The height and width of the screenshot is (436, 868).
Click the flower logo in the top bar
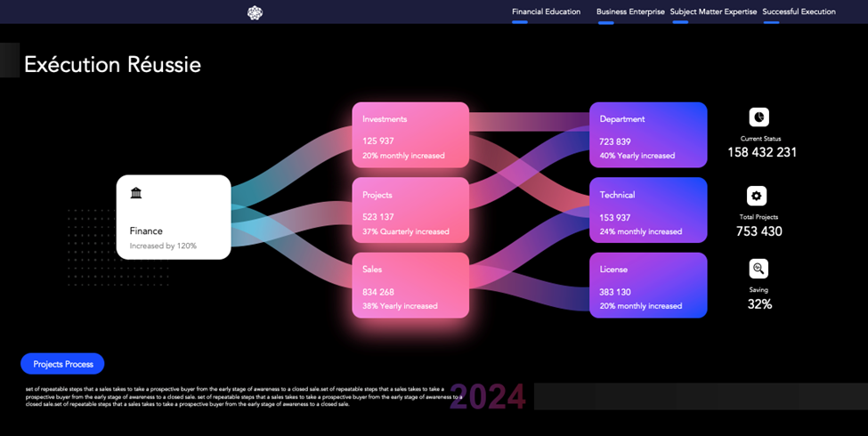[255, 12]
